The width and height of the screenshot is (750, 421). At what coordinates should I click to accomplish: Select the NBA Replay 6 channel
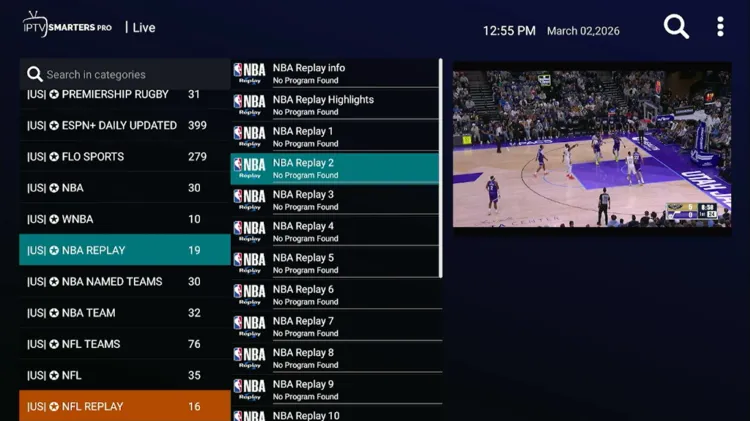[x=336, y=295]
